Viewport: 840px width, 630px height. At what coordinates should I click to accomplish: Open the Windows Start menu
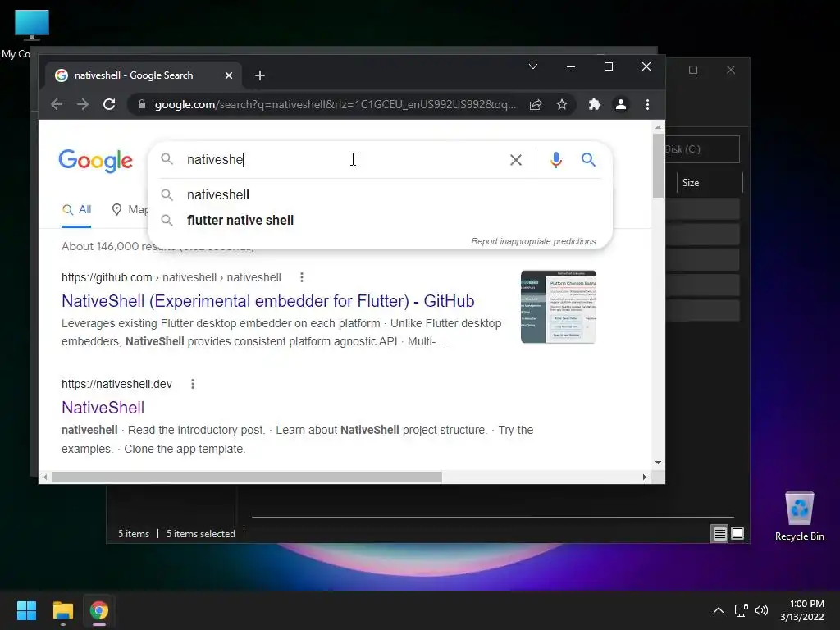click(x=26, y=610)
